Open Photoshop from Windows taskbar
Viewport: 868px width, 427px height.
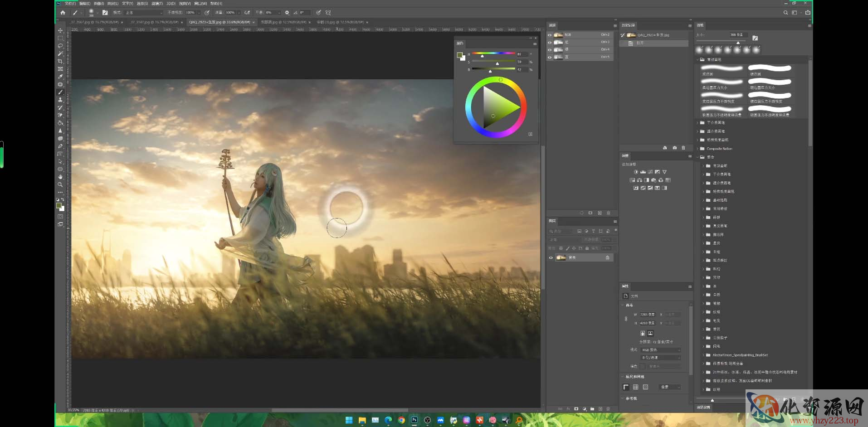[414, 420]
